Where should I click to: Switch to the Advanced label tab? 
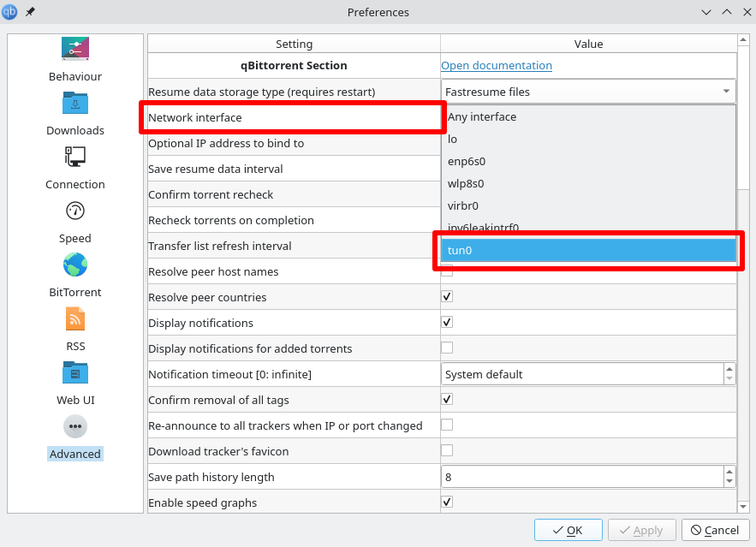click(75, 454)
